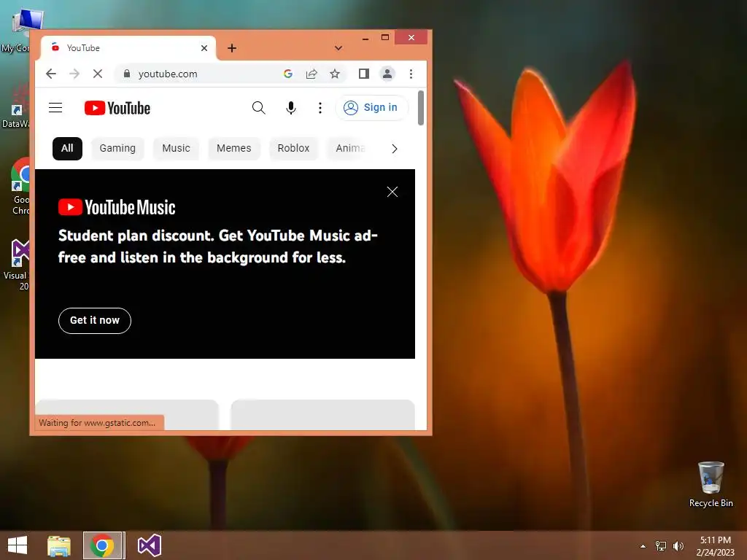
Task: Search with your voice microphone
Action: tap(290, 108)
